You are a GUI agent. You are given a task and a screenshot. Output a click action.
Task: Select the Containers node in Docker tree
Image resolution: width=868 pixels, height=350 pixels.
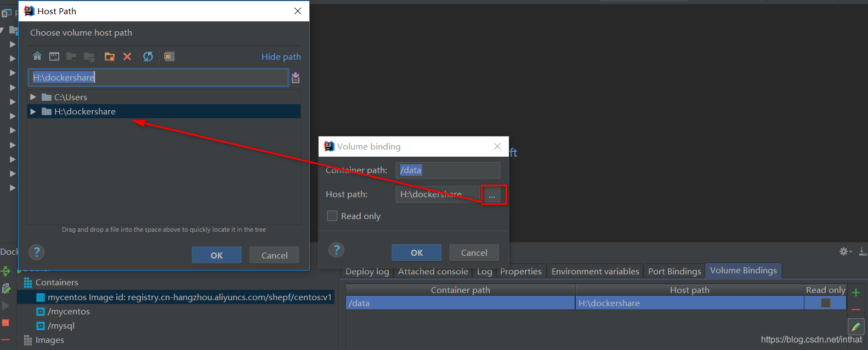[x=57, y=283]
